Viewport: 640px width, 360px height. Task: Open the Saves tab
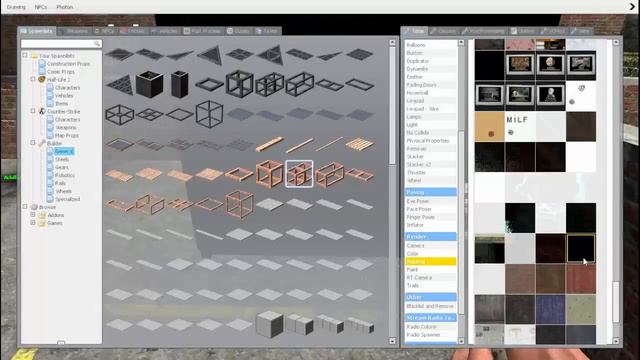pos(267,31)
